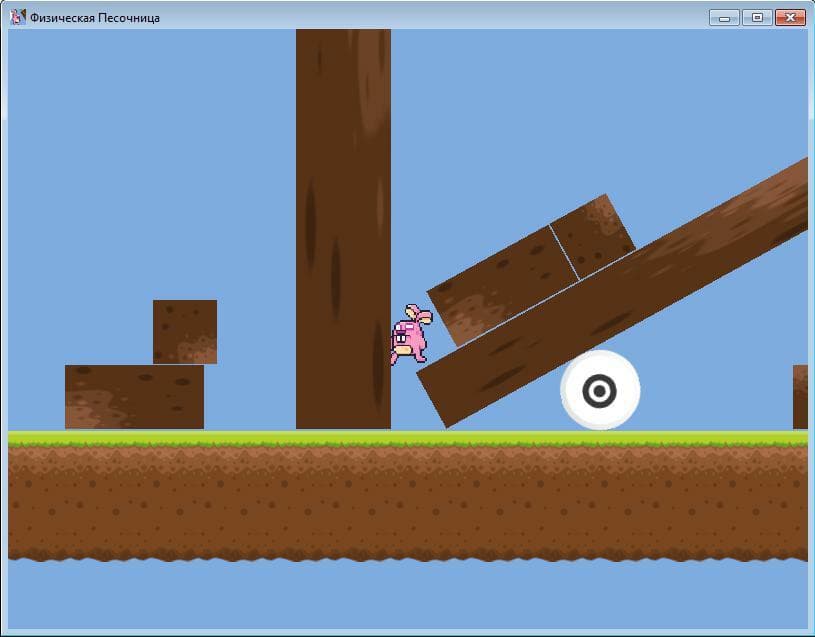This screenshot has height=637, width=815.
Task: Maximize the Физическая Песочница window
Action: click(757, 18)
